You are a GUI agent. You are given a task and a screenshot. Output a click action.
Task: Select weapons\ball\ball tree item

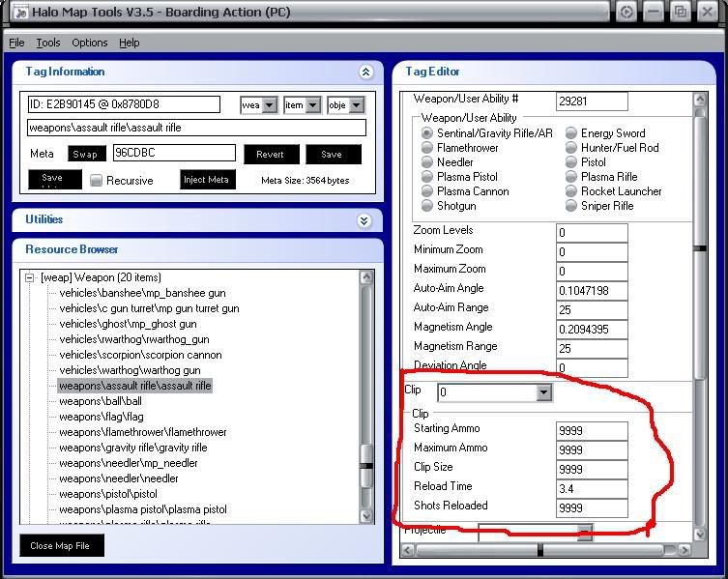(101, 402)
